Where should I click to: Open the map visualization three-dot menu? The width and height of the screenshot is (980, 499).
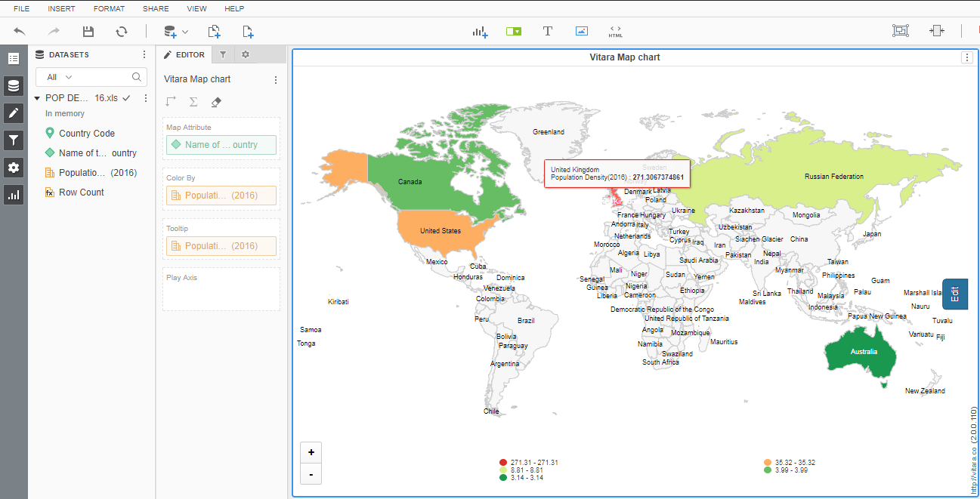(x=967, y=57)
